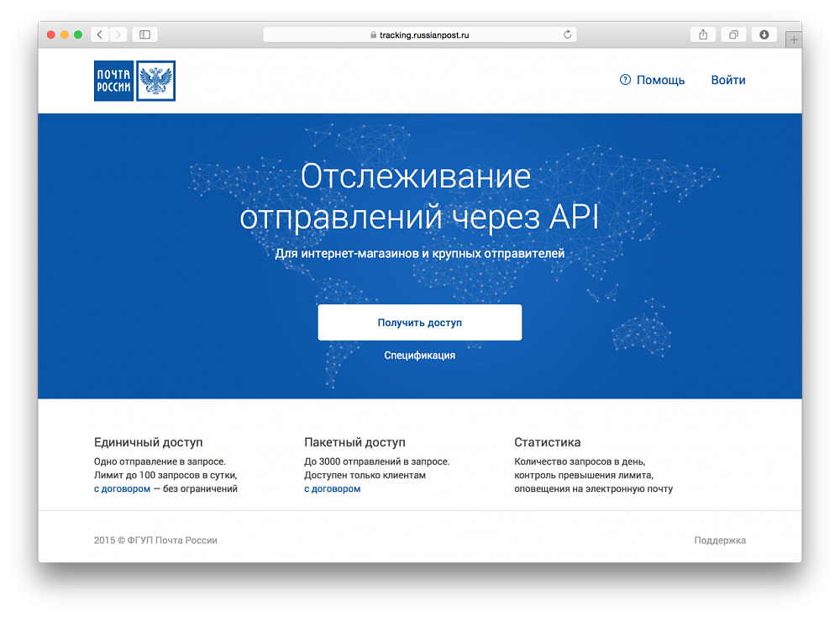Open the Safari downloads list
The height and width of the screenshot is (617, 840).
point(764,34)
